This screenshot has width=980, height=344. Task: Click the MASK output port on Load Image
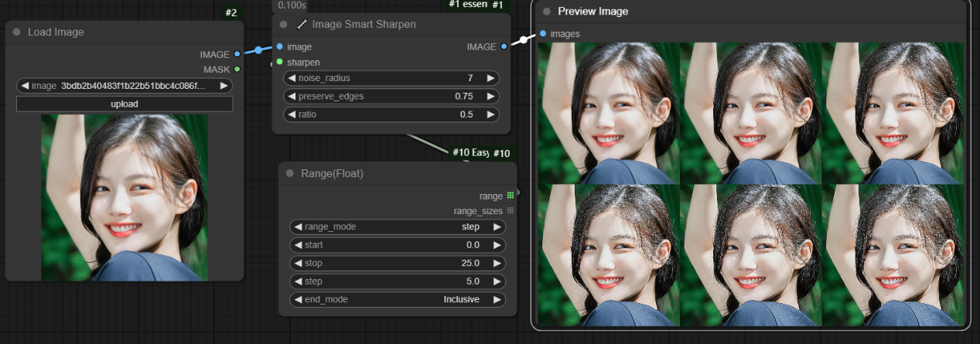pos(237,69)
